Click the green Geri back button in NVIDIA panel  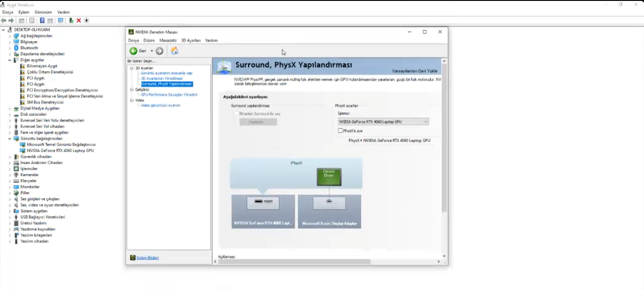[x=133, y=51]
